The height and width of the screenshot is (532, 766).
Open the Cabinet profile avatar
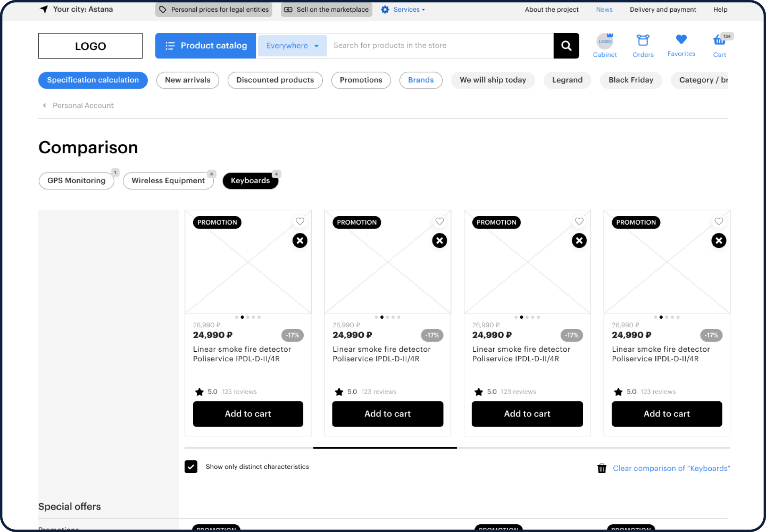coord(604,41)
